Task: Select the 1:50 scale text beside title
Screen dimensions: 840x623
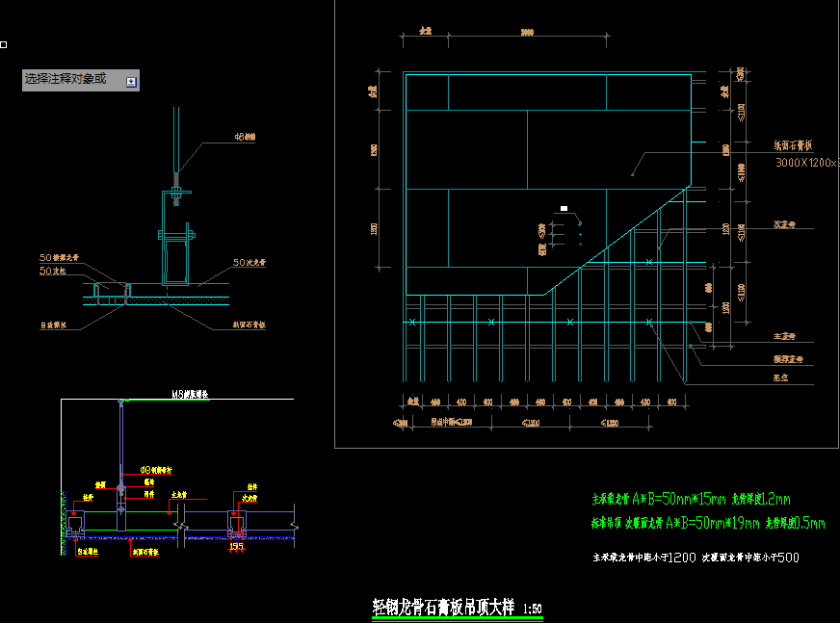Action: [x=533, y=609]
